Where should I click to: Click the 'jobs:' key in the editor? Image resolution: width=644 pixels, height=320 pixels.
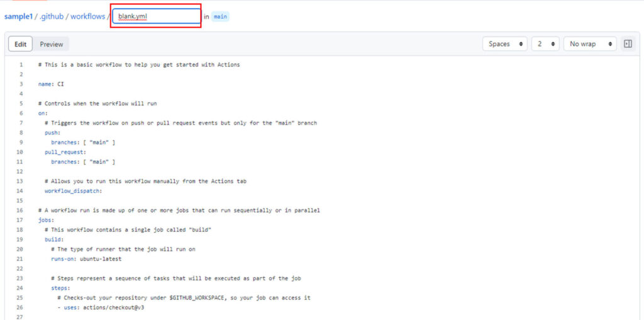click(x=46, y=220)
